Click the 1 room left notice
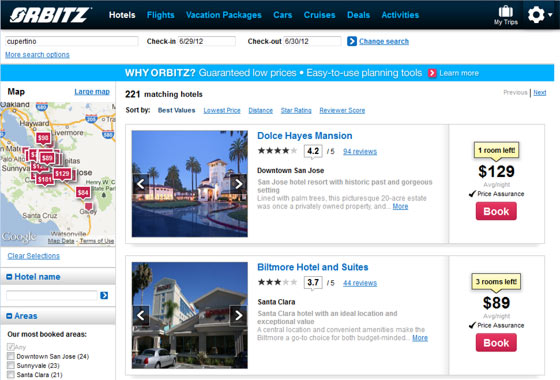 coord(496,150)
